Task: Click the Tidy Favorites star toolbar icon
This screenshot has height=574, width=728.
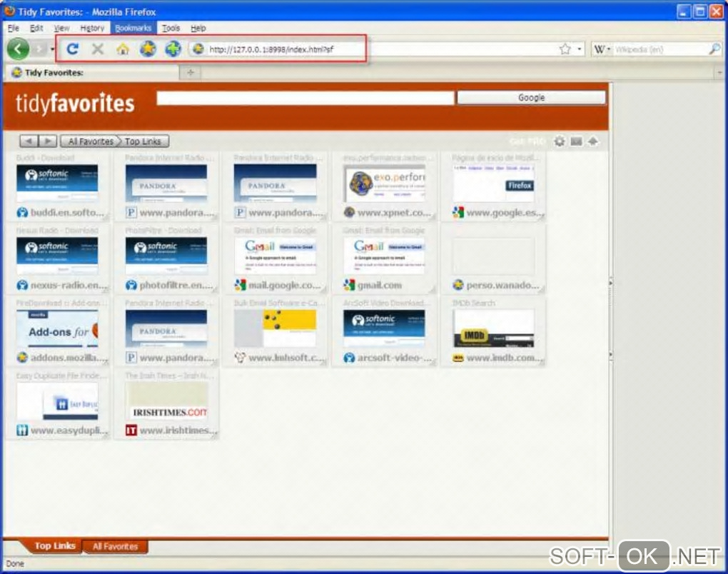Action: coord(148,49)
